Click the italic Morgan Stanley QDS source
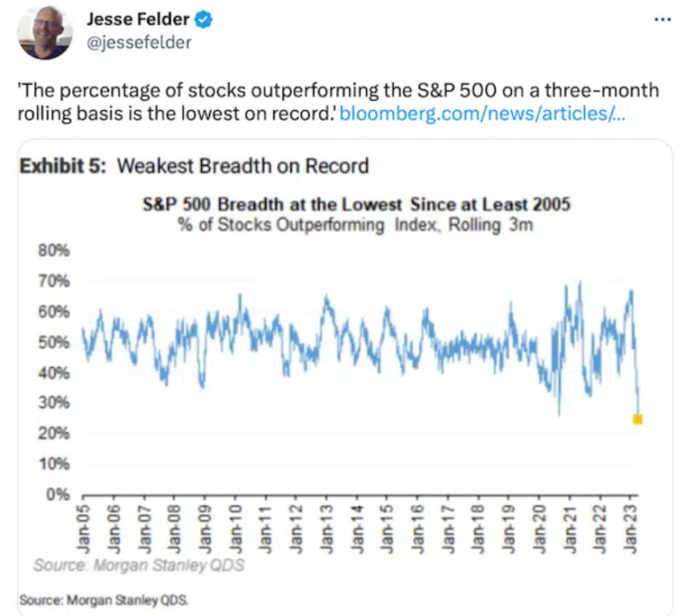Screen dimensions: 686x616 coord(139,565)
